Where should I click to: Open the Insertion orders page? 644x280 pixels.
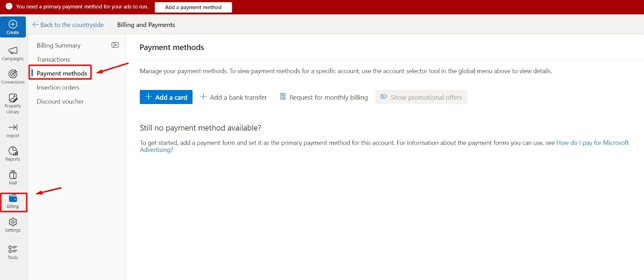click(58, 87)
